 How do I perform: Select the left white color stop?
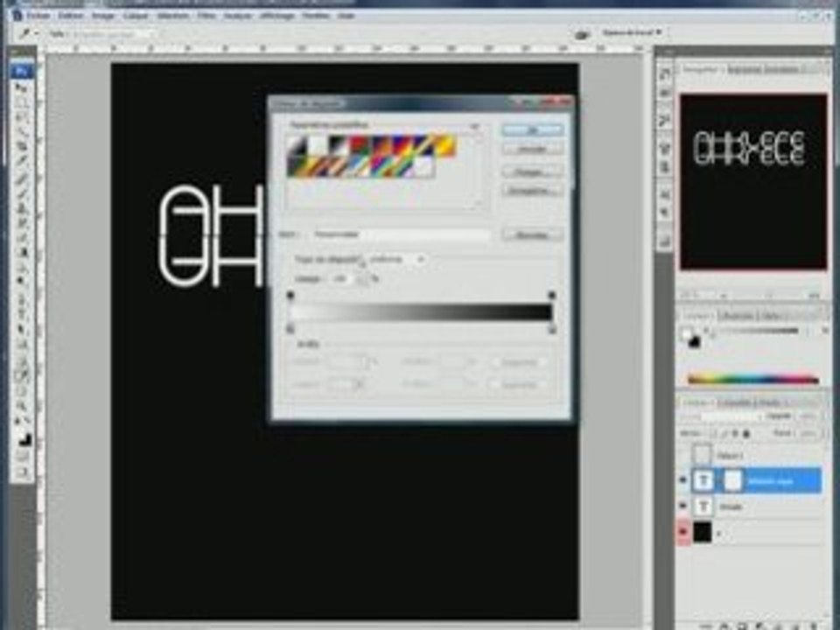[x=290, y=329]
